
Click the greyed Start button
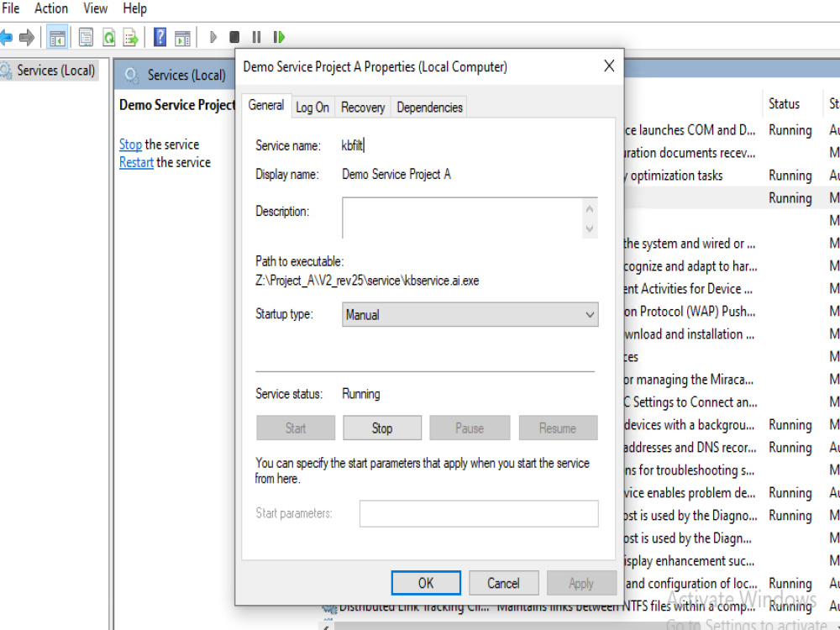tap(296, 428)
